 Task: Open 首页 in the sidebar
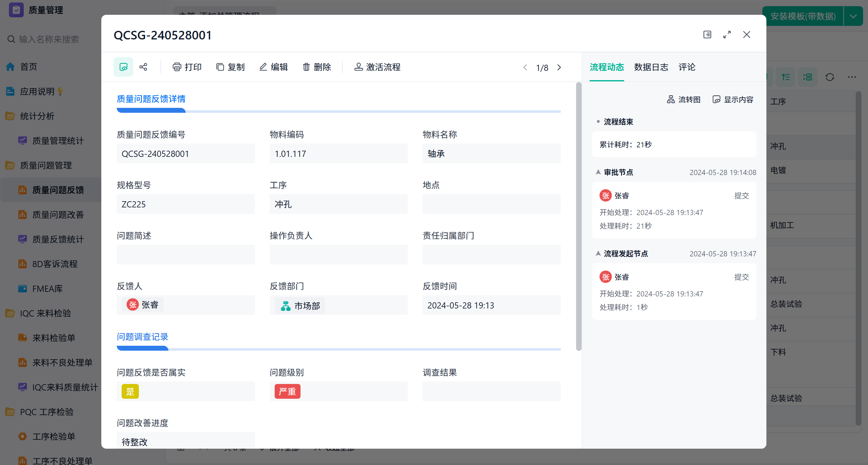click(28, 67)
